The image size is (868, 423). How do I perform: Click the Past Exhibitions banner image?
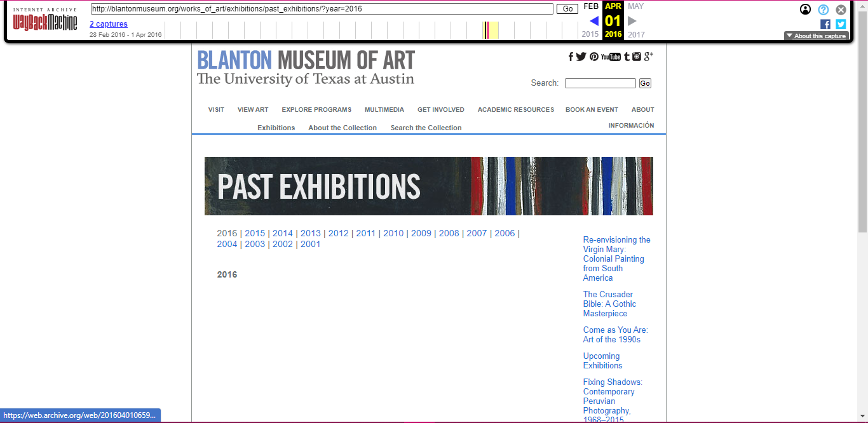(429, 186)
